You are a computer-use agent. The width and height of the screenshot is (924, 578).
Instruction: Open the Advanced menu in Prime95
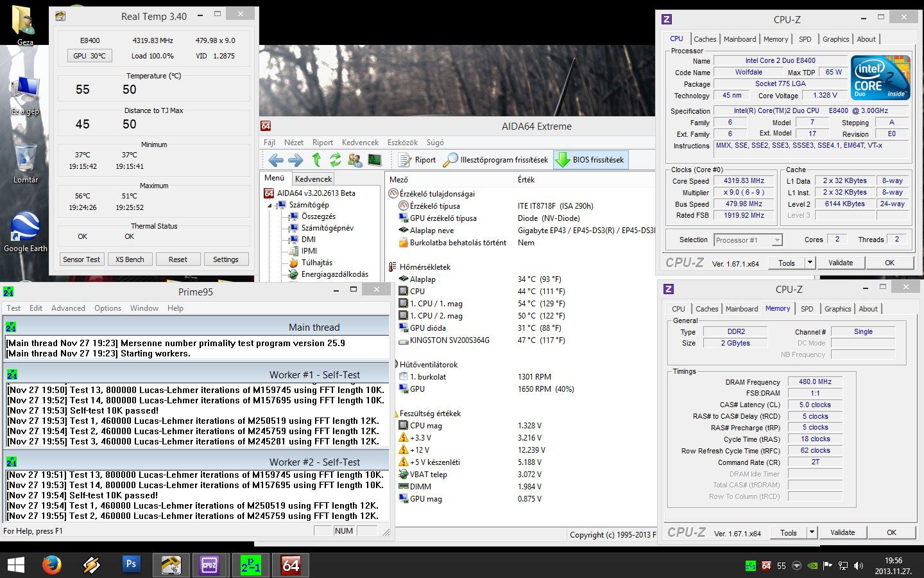[68, 308]
